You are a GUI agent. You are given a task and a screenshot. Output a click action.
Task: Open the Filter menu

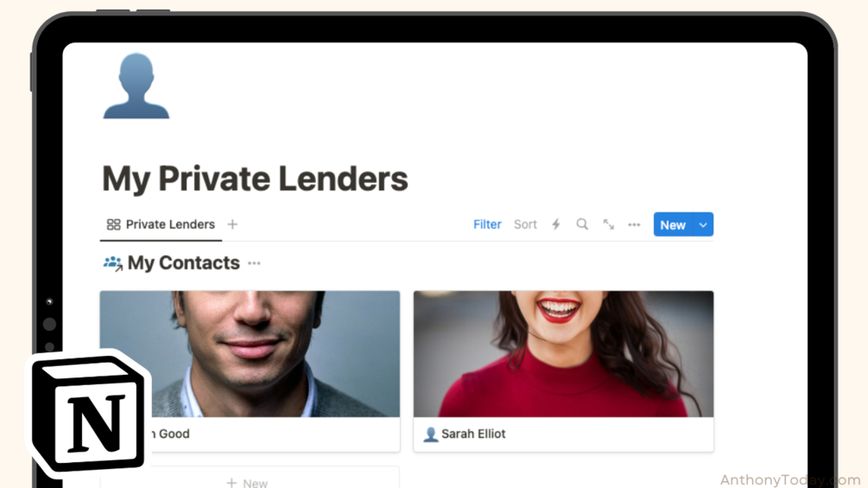coord(487,224)
